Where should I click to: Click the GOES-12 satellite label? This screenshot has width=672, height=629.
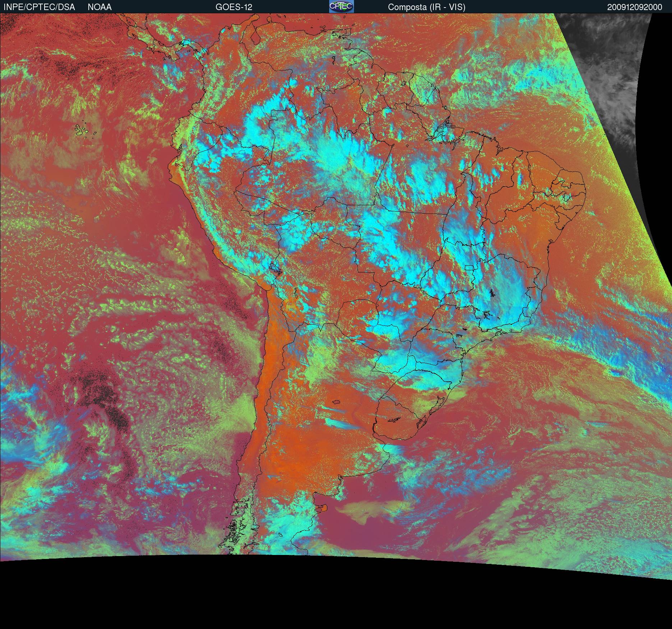pyautogui.click(x=234, y=7)
